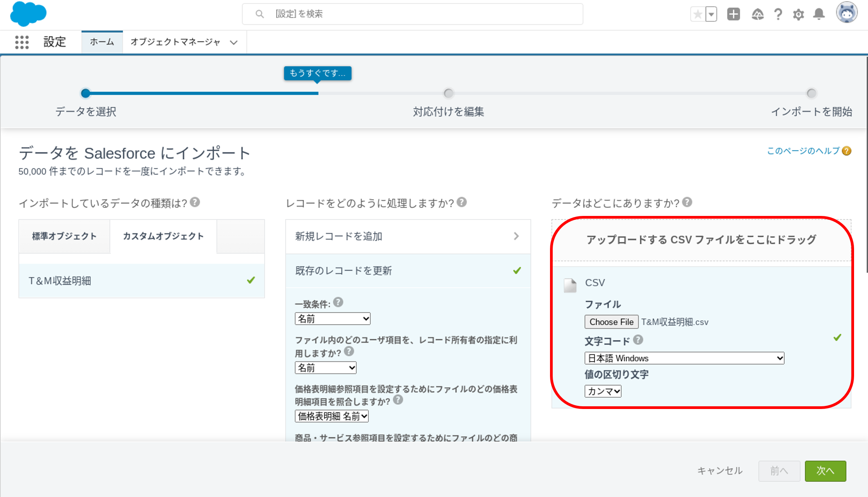
Task: Open the setup gear icon
Action: pyautogui.click(x=798, y=15)
